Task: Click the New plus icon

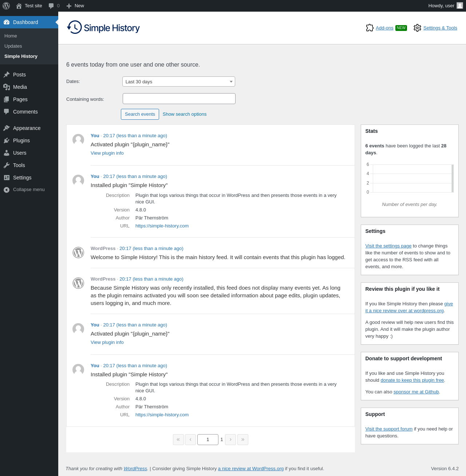Action: (69, 6)
